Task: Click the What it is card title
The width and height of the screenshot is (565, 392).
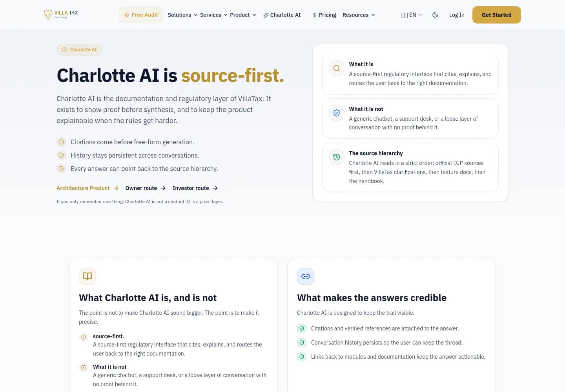Action: (361, 64)
